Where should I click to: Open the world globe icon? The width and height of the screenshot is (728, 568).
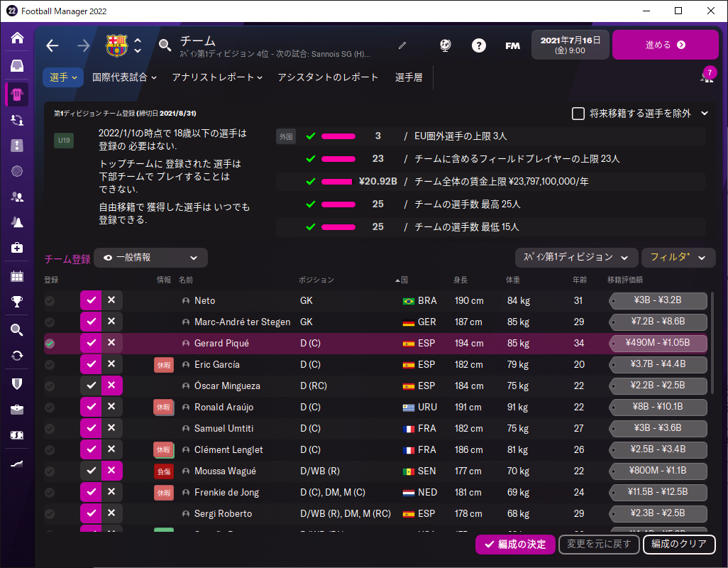(446, 45)
